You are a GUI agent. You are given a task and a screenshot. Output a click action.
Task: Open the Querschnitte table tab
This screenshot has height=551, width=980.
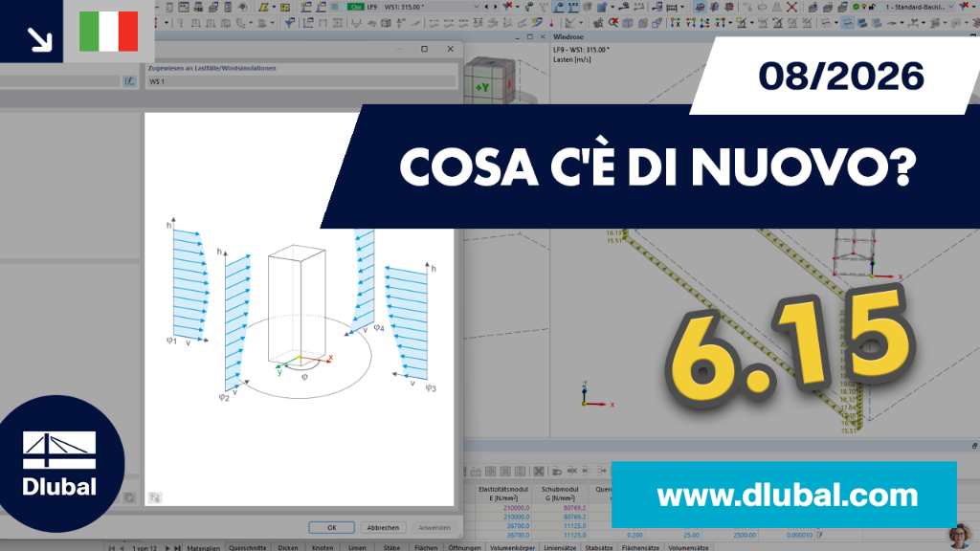click(248, 548)
